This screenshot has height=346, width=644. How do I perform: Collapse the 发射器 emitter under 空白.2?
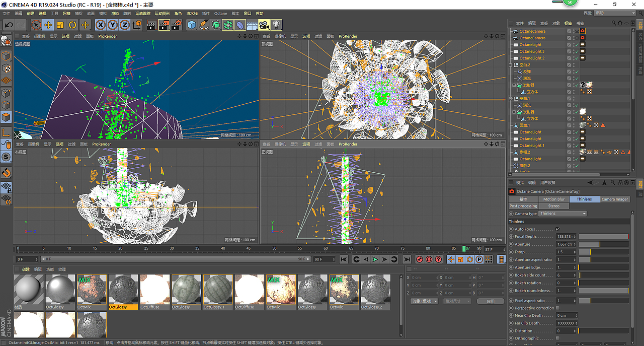point(515,85)
